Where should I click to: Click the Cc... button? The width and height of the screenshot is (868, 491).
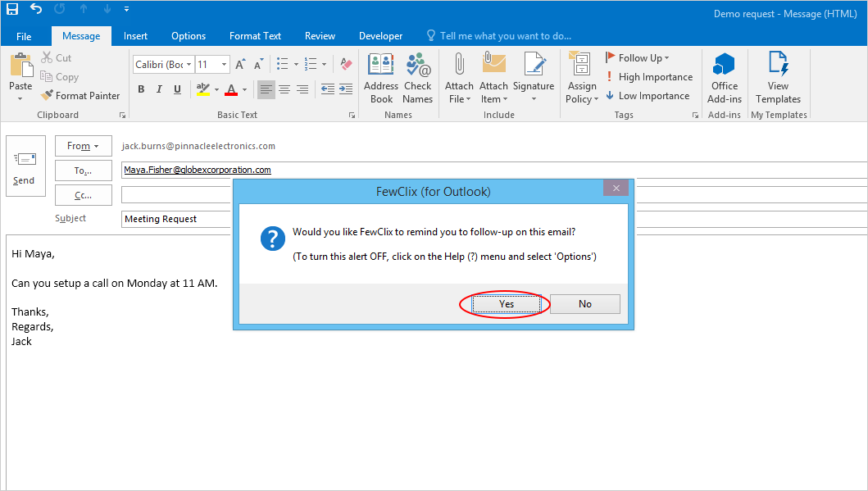point(84,195)
